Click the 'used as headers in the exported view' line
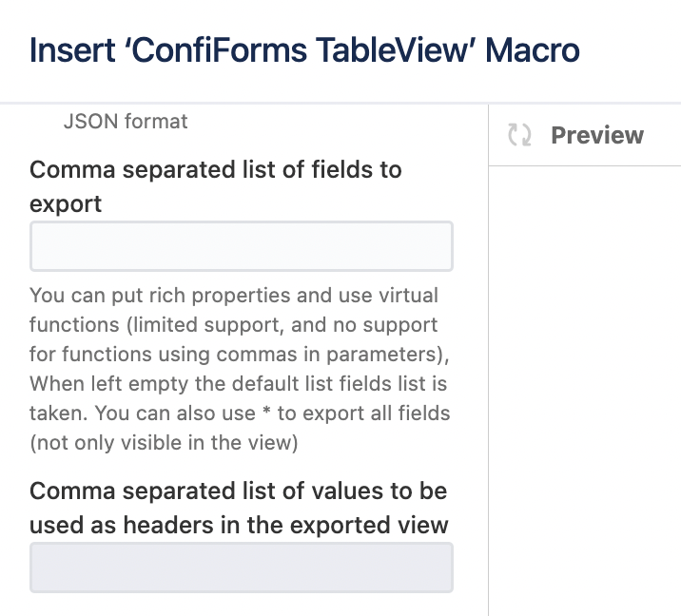The image size is (681, 616). point(239,525)
